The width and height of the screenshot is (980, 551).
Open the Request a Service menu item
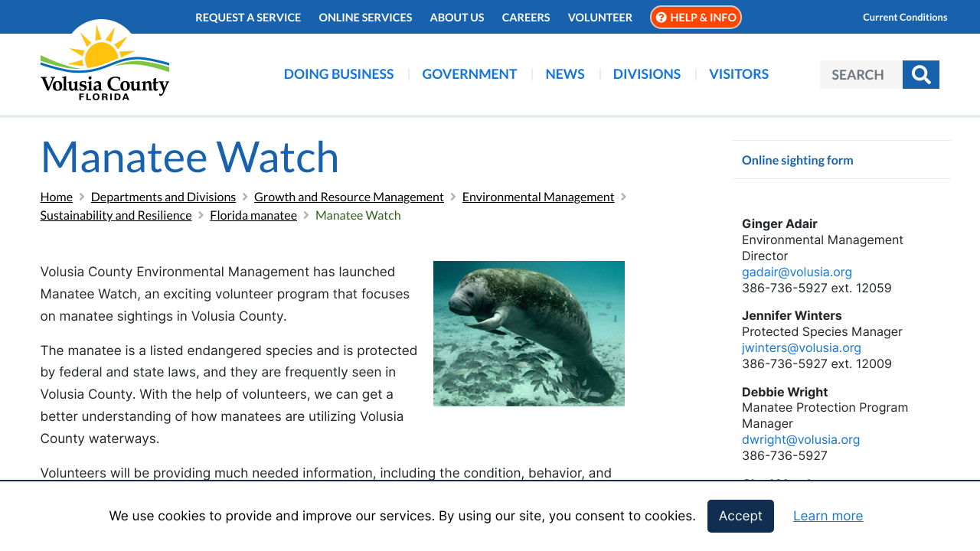point(248,17)
